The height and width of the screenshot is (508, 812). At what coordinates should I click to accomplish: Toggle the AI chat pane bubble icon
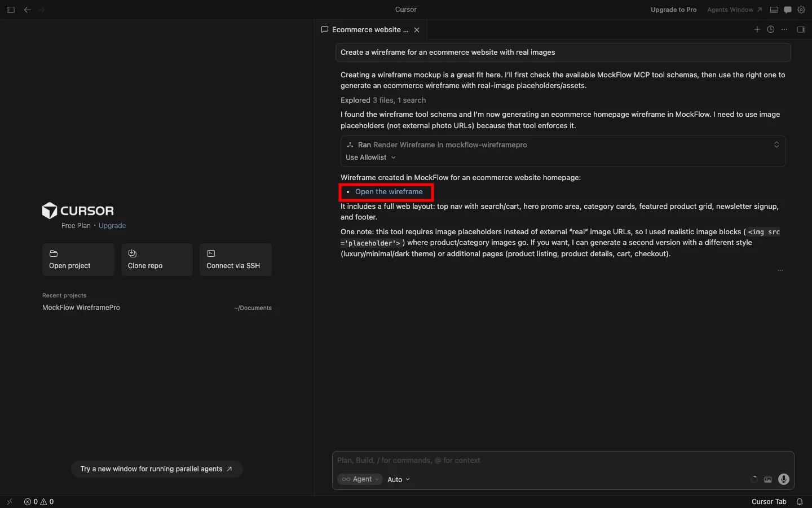coord(788,10)
